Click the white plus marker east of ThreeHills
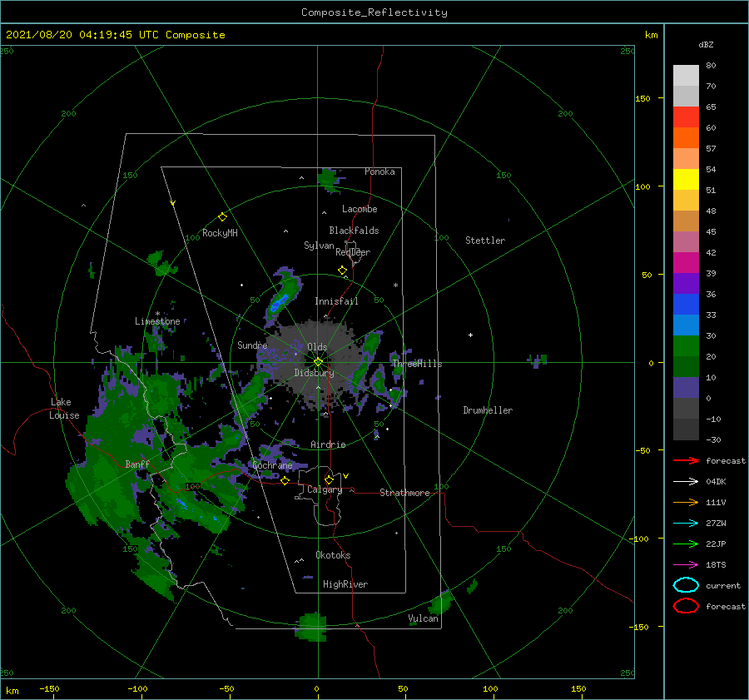The image size is (749, 700). pyautogui.click(x=470, y=335)
